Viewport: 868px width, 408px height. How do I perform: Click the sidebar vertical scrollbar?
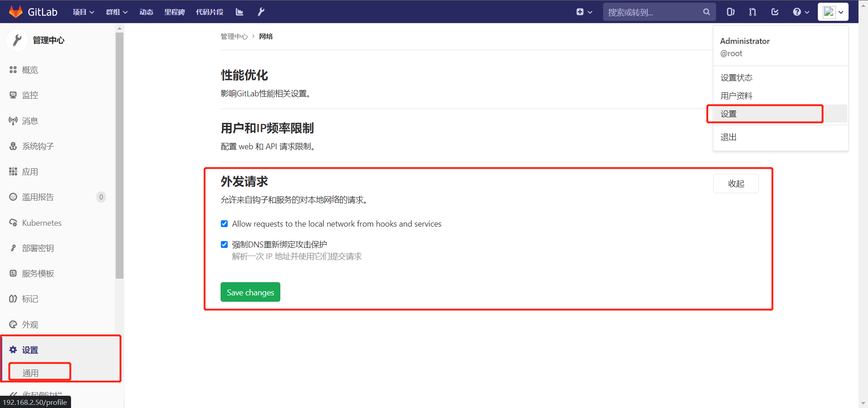(x=119, y=154)
